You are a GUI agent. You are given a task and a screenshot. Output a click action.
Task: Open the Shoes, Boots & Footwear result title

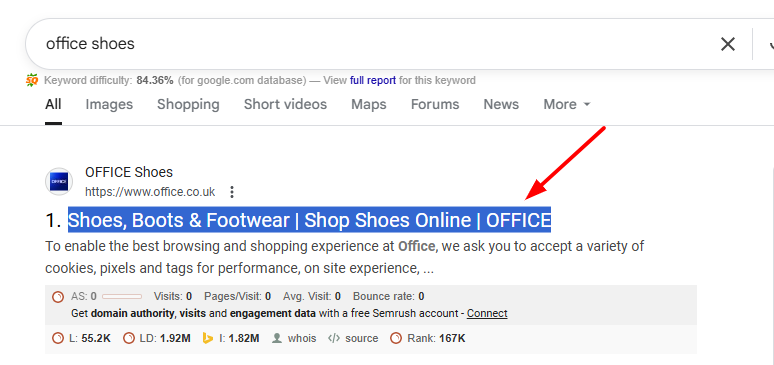310,220
